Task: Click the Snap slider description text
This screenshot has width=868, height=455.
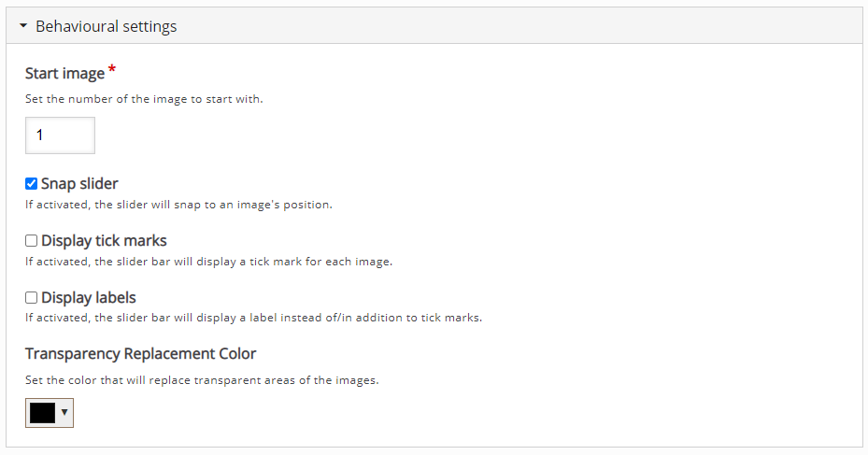Action: pyautogui.click(x=178, y=205)
